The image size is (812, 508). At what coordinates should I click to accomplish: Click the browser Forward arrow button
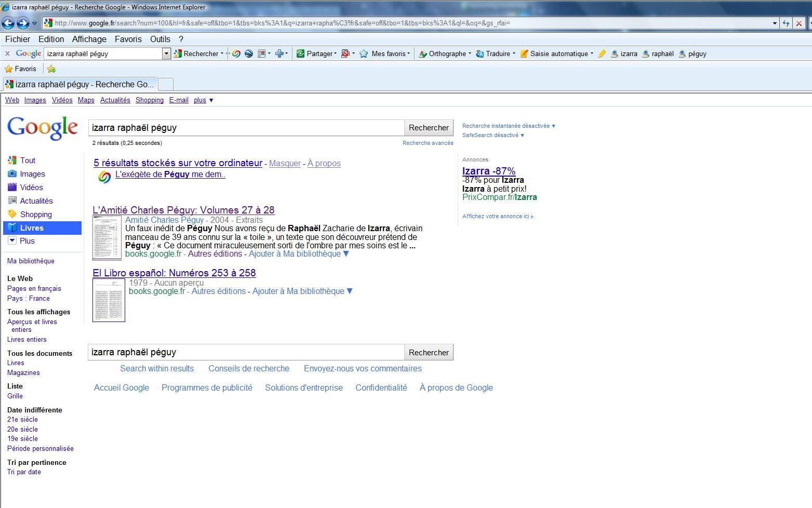[22, 23]
